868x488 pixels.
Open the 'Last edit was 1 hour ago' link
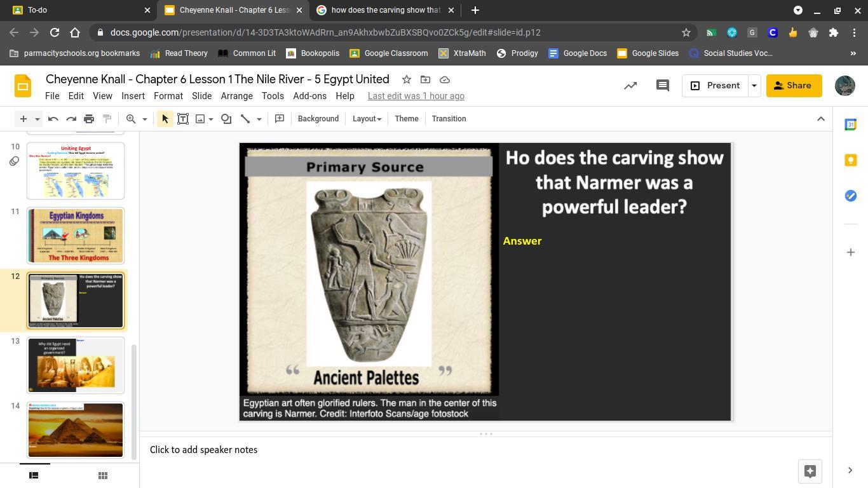[x=416, y=96]
